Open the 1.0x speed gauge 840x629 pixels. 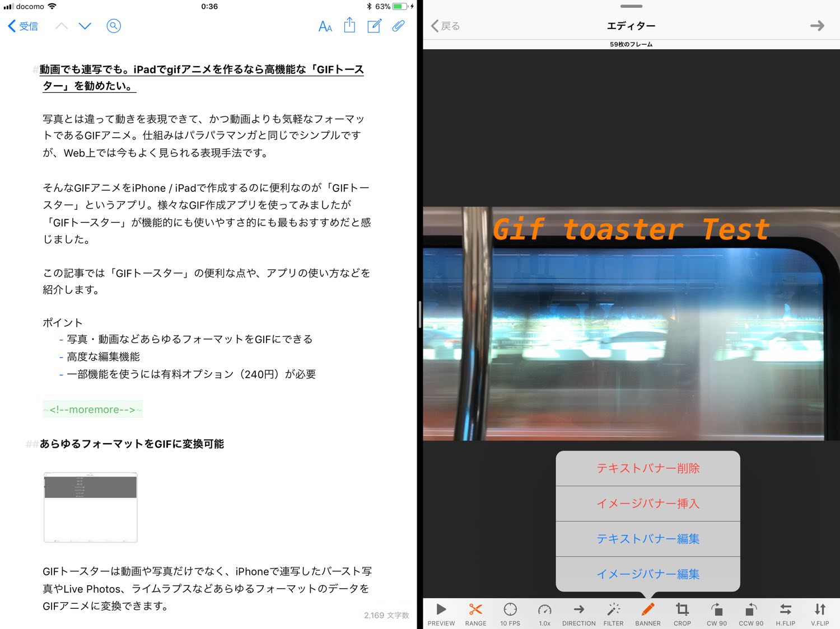pos(544,614)
